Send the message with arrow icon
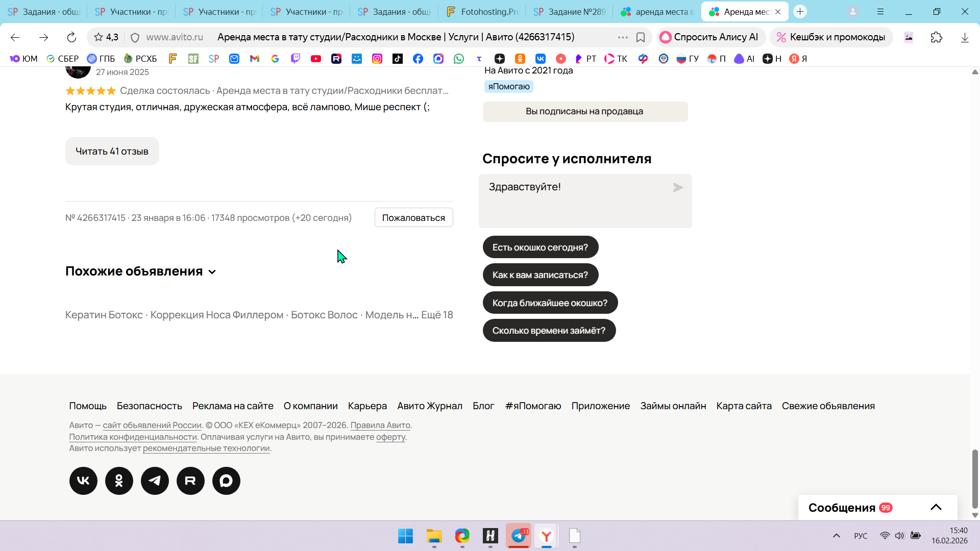 click(x=678, y=188)
